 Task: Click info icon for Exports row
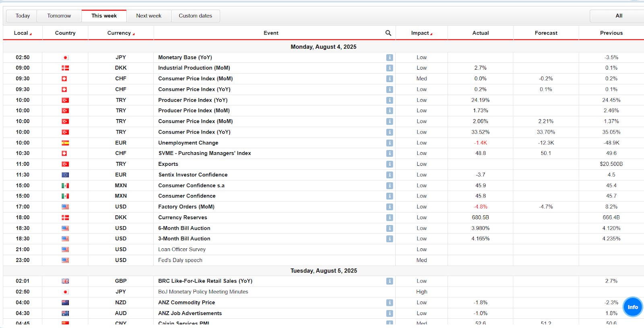[x=389, y=164]
